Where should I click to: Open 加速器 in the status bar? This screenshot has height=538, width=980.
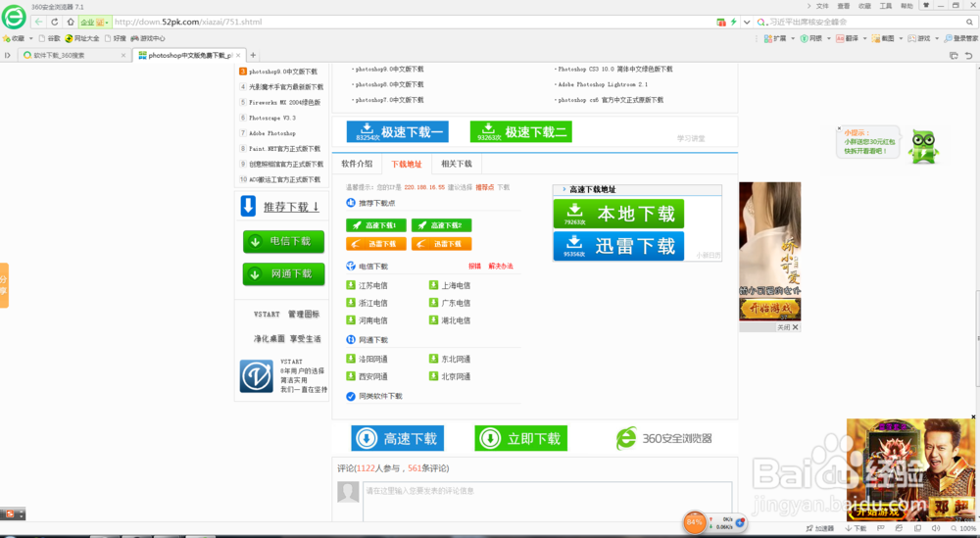tap(820, 528)
